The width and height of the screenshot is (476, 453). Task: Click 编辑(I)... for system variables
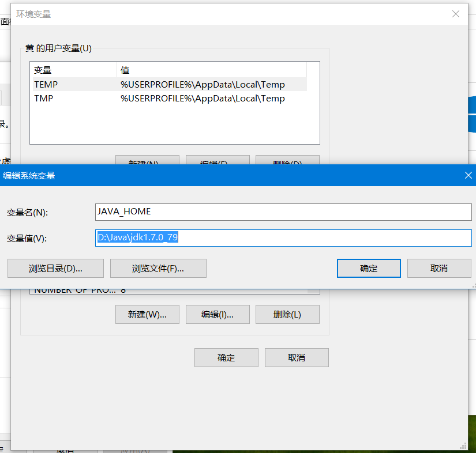point(218,315)
